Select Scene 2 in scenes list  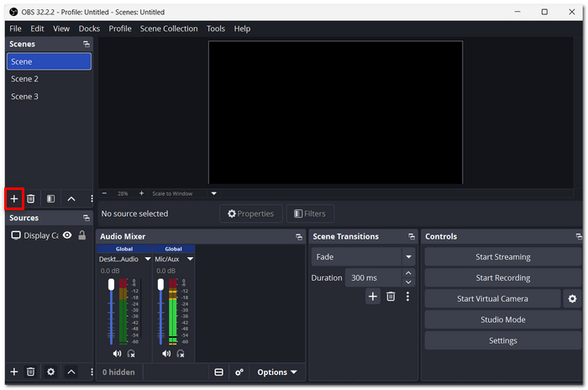[49, 79]
